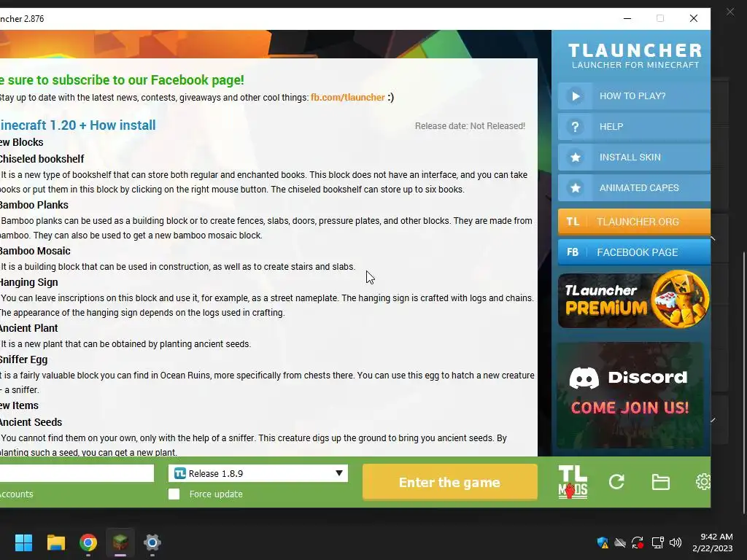The width and height of the screenshot is (747, 560).
Task: Enable the Force update checkbox
Action: coord(174,494)
